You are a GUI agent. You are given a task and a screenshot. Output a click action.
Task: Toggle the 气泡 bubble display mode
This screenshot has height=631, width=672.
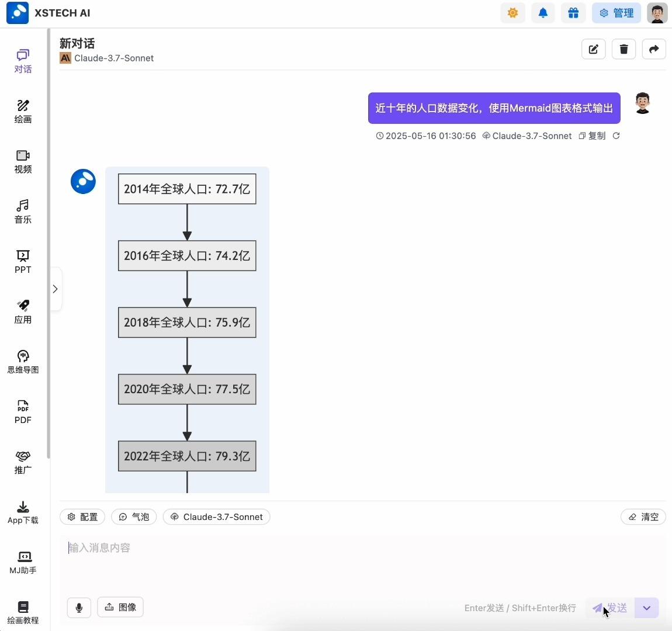[x=133, y=516]
